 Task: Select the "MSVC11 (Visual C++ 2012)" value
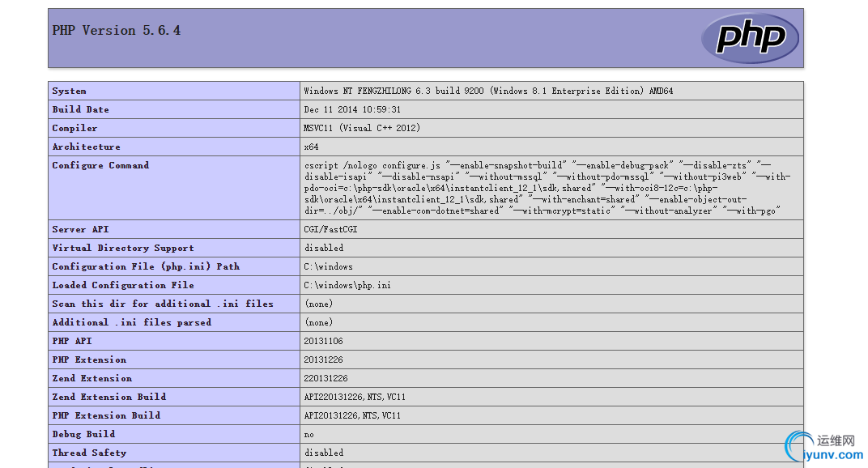pyautogui.click(x=362, y=128)
